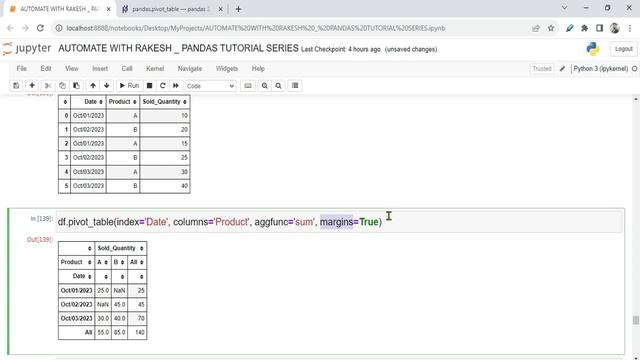
Task: Open the tab search chevron
Action: [x=564, y=8]
